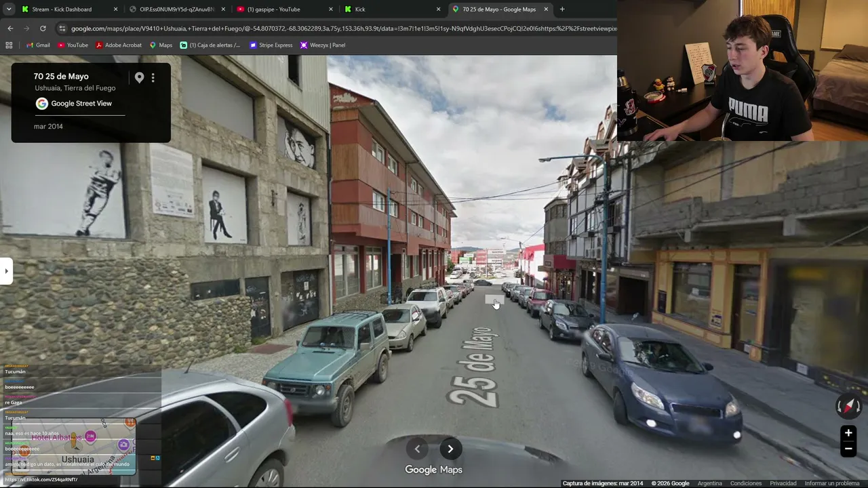This screenshot has height=488, width=868.
Task: Click the hotel marker on the minimap
Action: (x=90, y=437)
